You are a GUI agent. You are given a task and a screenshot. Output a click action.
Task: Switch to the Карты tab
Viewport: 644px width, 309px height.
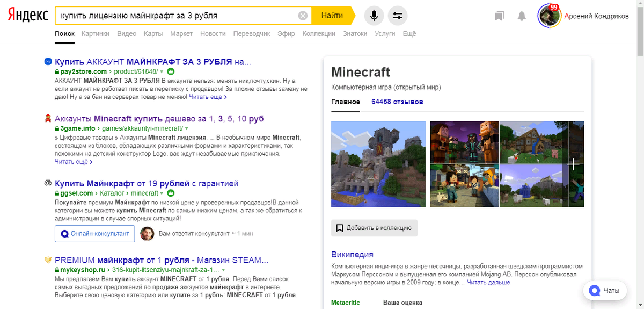[x=153, y=33]
